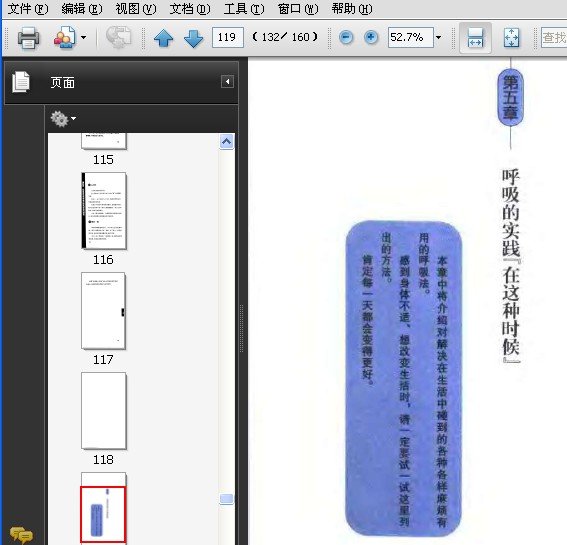
Task: Click the Print icon in toolbar
Action: (28, 38)
